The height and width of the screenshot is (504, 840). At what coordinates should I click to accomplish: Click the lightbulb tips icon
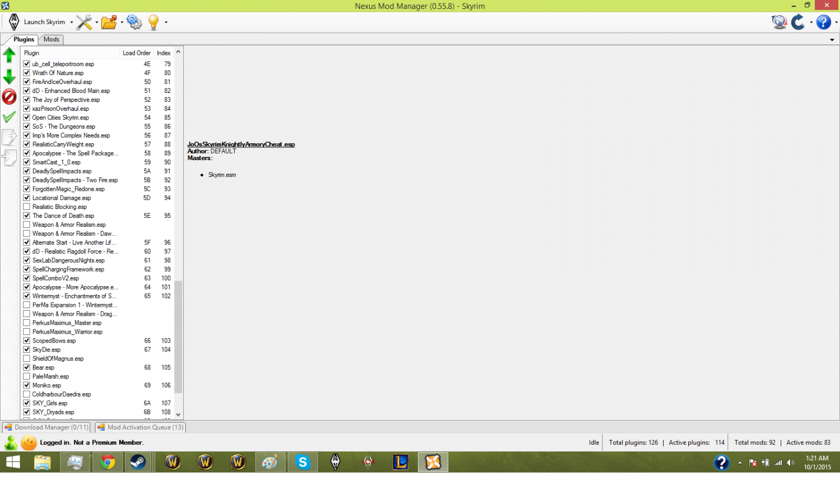tap(153, 22)
